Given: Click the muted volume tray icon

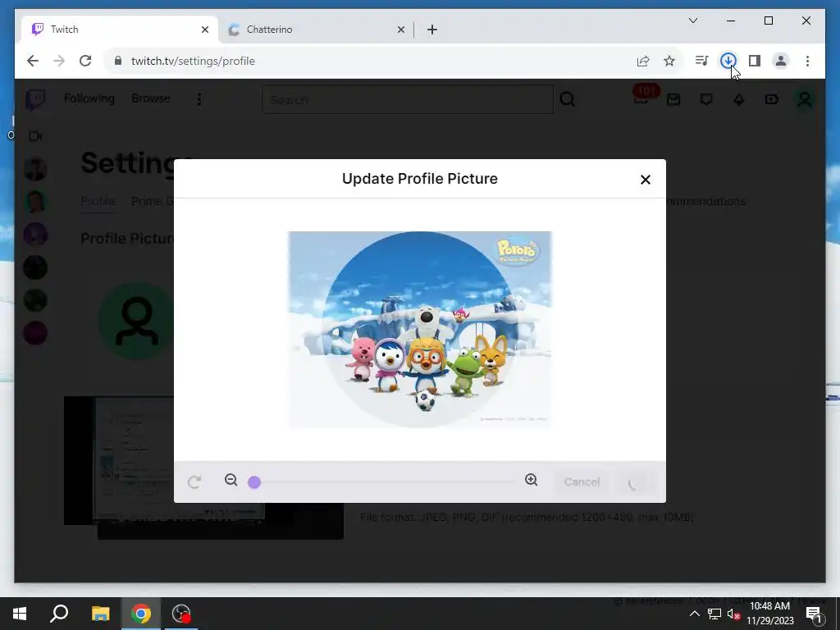Looking at the screenshot, I should point(733,614).
